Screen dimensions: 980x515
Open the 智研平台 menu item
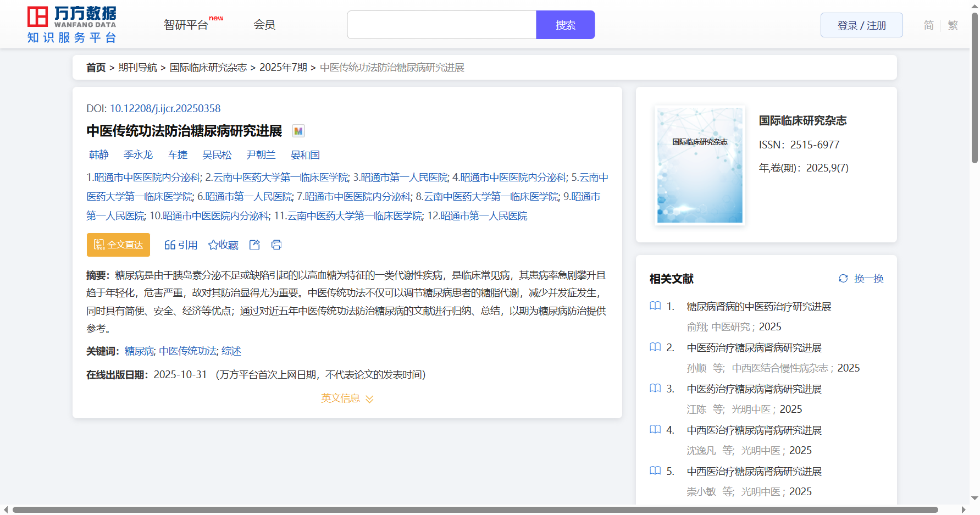point(186,25)
